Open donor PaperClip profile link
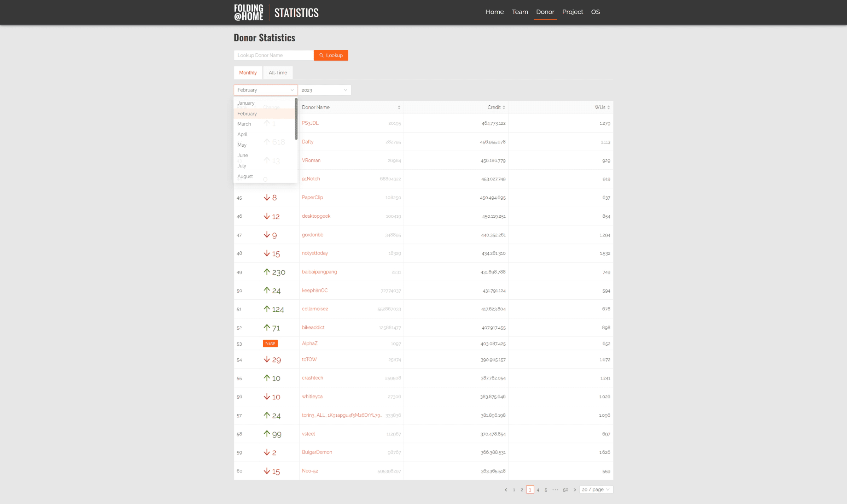This screenshot has width=847, height=504. coord(312,197)
